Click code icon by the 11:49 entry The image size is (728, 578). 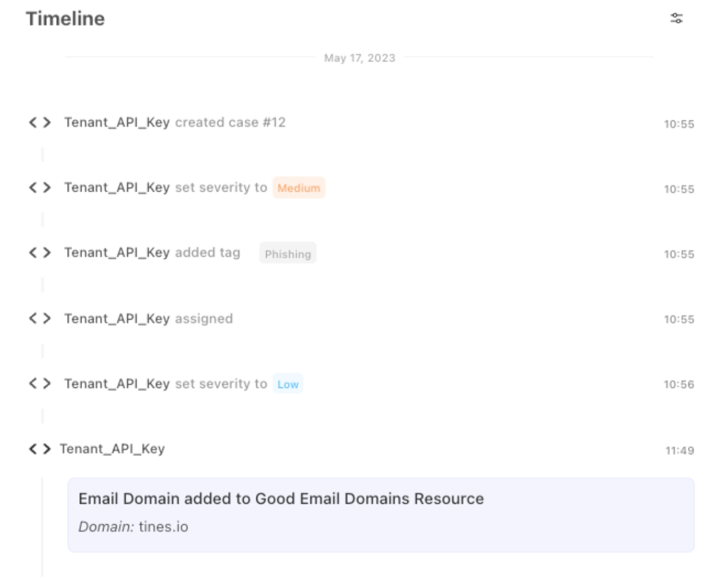pos(40,449)
